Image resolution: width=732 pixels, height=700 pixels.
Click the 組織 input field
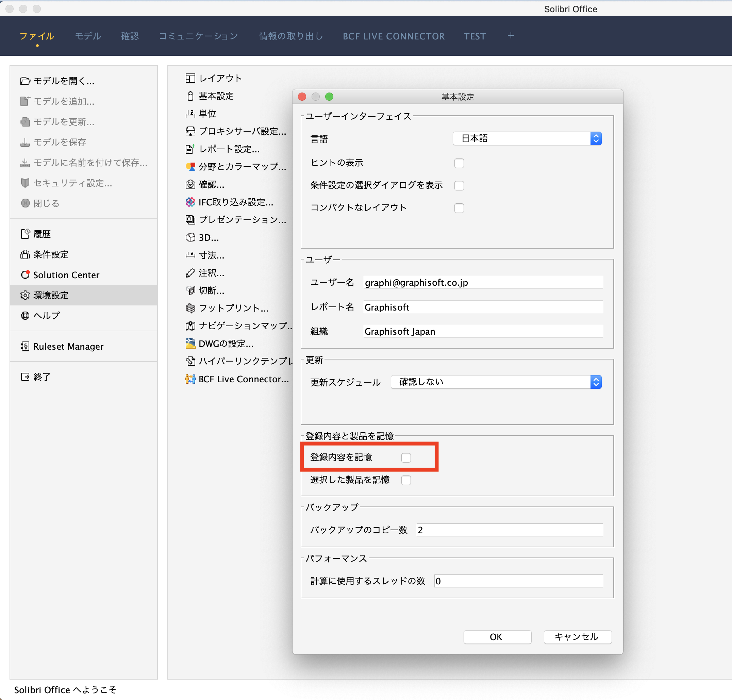click(483, 331)
